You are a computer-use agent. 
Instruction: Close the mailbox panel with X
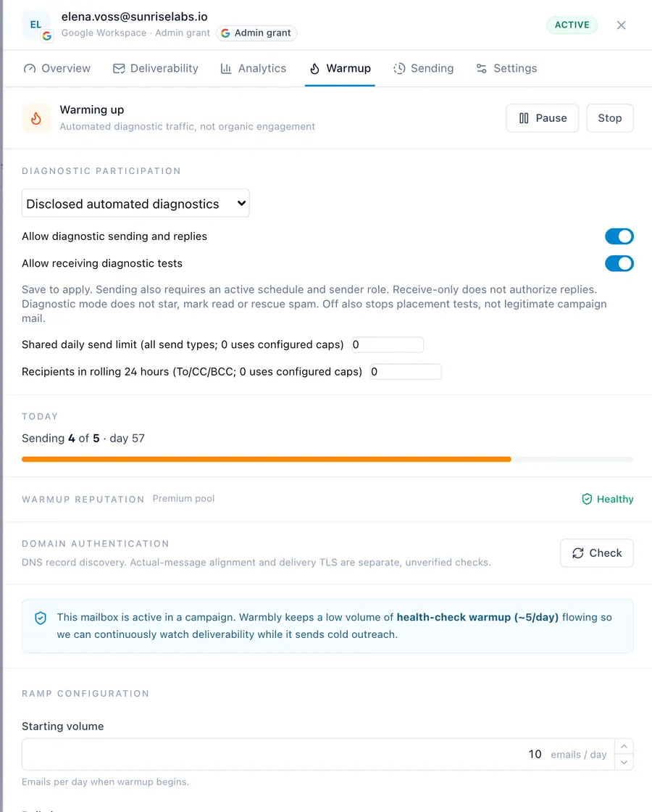point(621,25)
